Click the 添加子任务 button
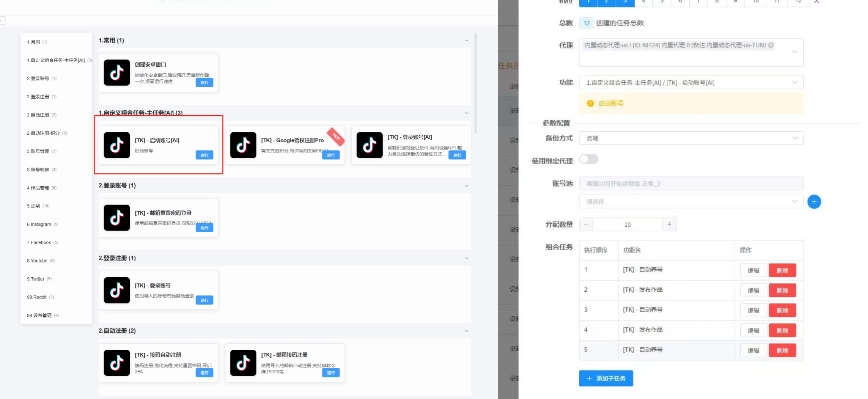The width and height of the screenshot is (868, 399). [606, 378]
